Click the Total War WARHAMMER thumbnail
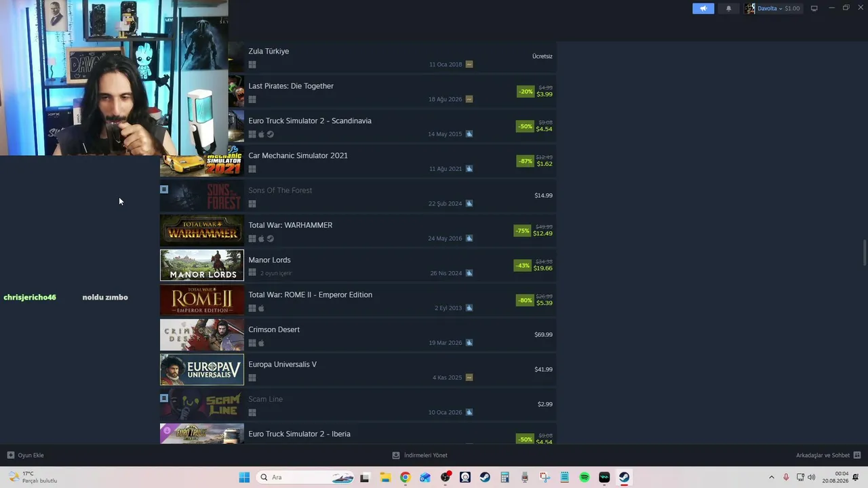Viewport: 868px width, 488px height. [x=201, y=230]
